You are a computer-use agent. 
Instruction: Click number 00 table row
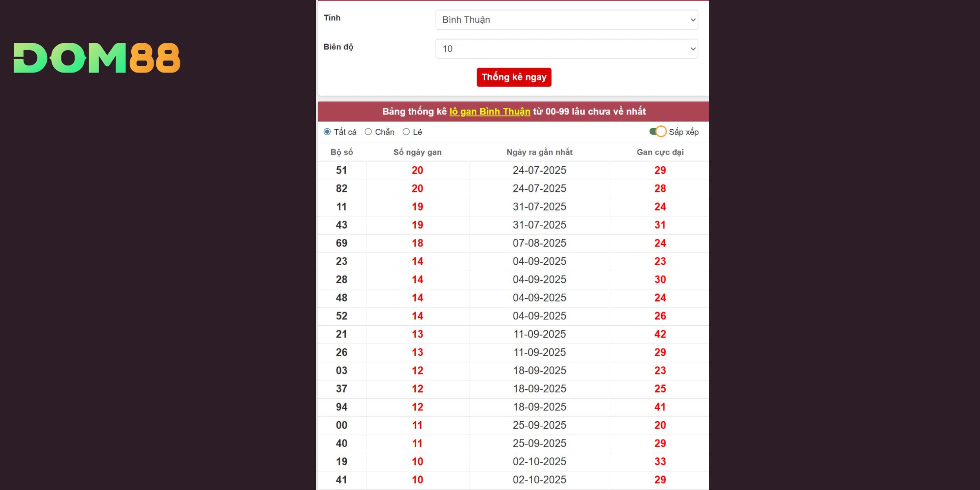point(341,425)
